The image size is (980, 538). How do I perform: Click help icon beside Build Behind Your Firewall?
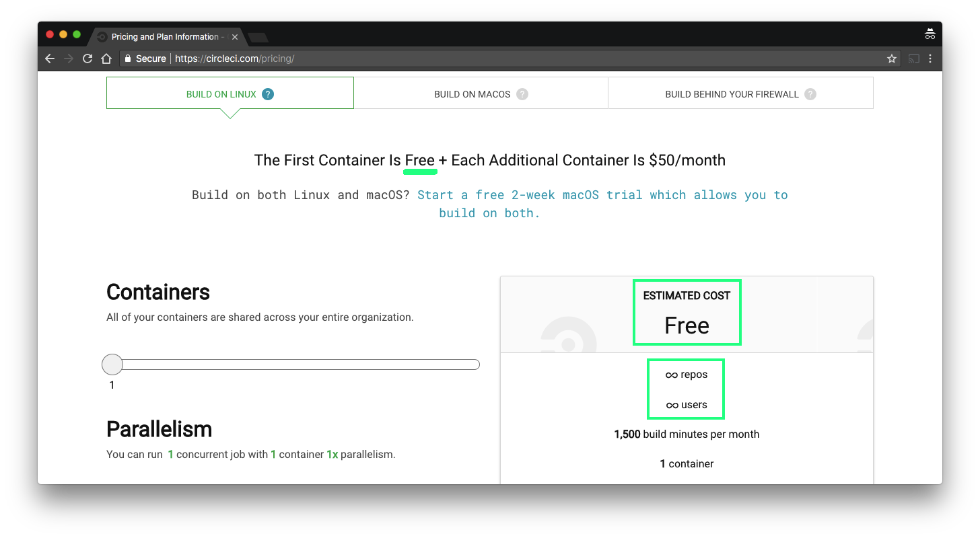click(810, 94)
